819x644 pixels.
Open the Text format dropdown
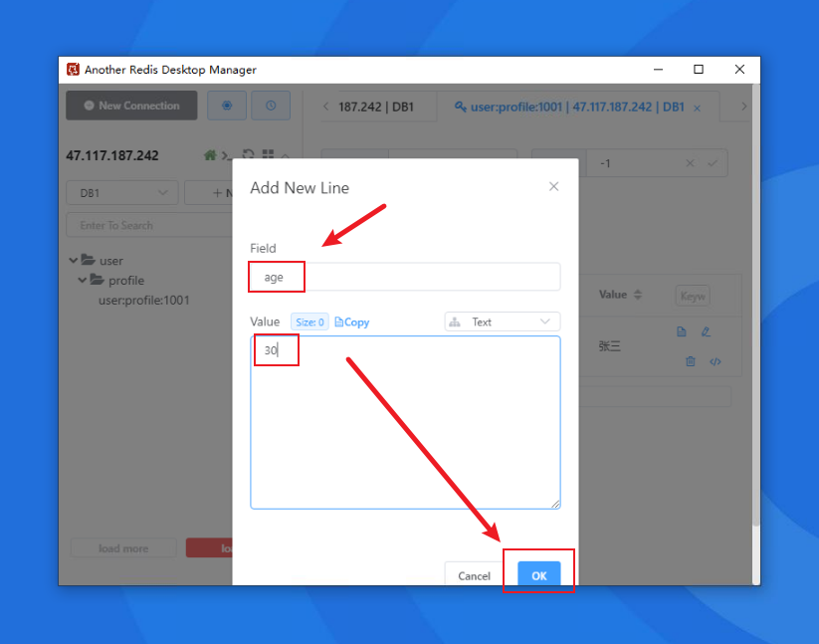point(502,322)
